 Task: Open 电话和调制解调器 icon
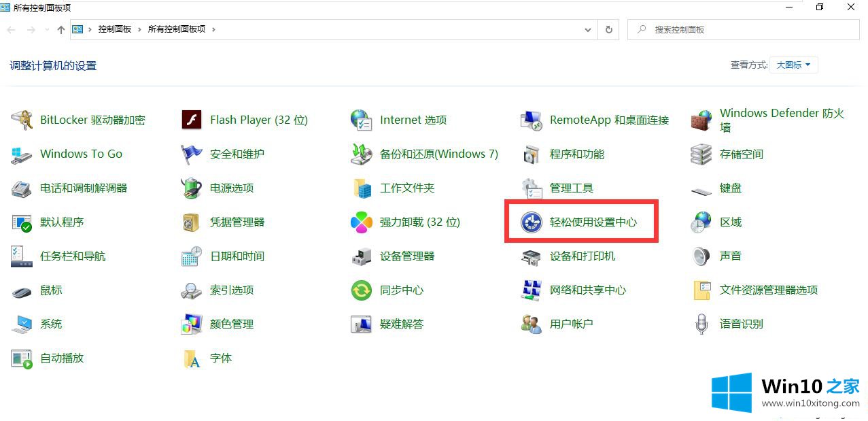[22, 188]
